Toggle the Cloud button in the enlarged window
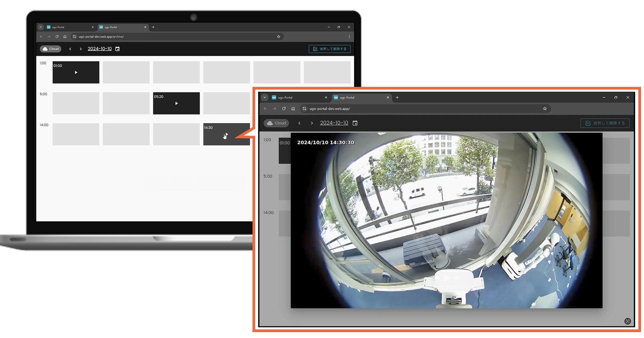The width and height of the screenshot is (644, 338). 276,123
